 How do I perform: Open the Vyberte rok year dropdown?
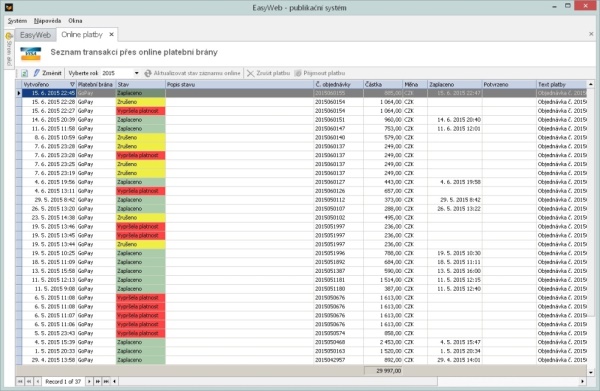point(136,73)
